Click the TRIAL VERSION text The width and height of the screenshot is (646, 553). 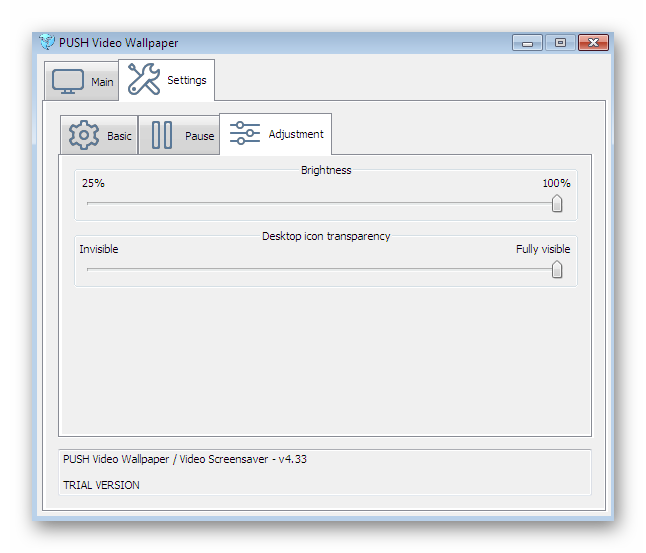[101, 485]
